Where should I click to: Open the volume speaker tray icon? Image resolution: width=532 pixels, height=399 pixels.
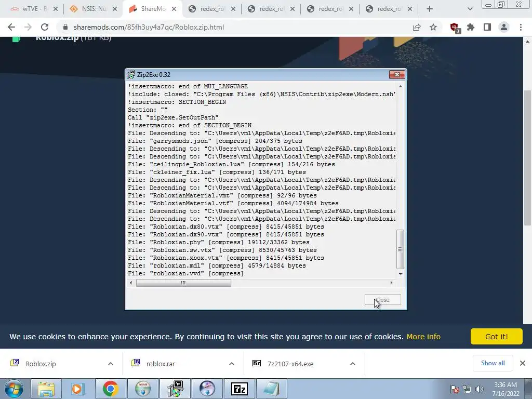pos(479,389)
